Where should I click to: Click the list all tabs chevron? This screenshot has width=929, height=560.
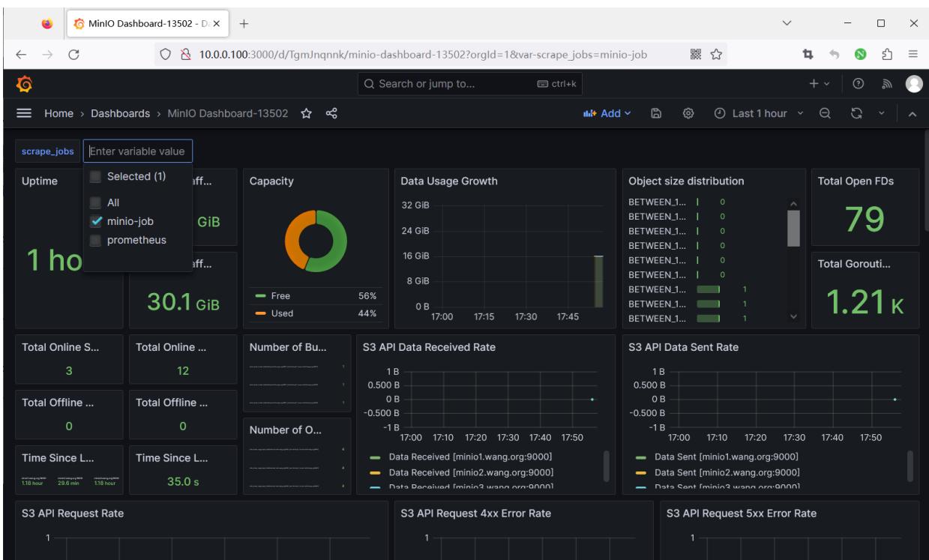pyautogui.click(x=787, y=23)
